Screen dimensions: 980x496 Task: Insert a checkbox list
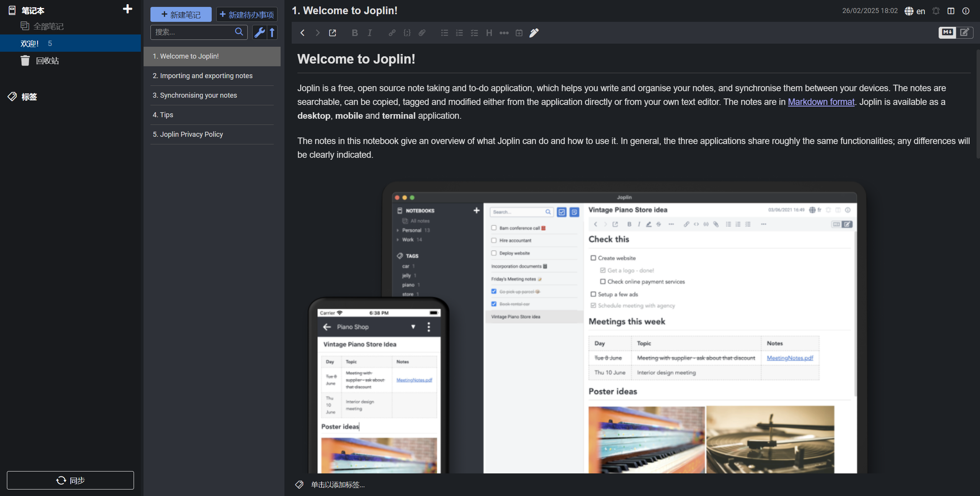474,33
